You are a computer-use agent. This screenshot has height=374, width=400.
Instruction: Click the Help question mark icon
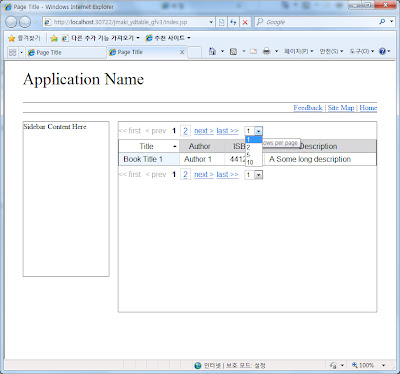382,51
